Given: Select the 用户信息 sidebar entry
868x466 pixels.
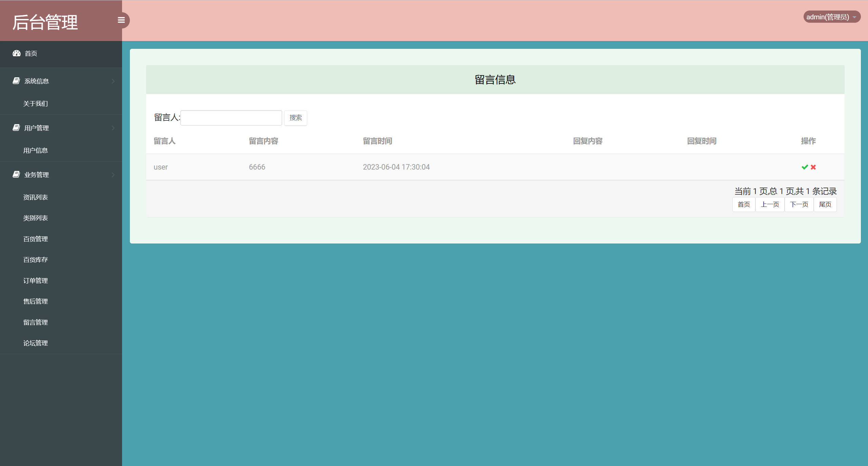Looking at the screenshot, I should tap(35, 150).
